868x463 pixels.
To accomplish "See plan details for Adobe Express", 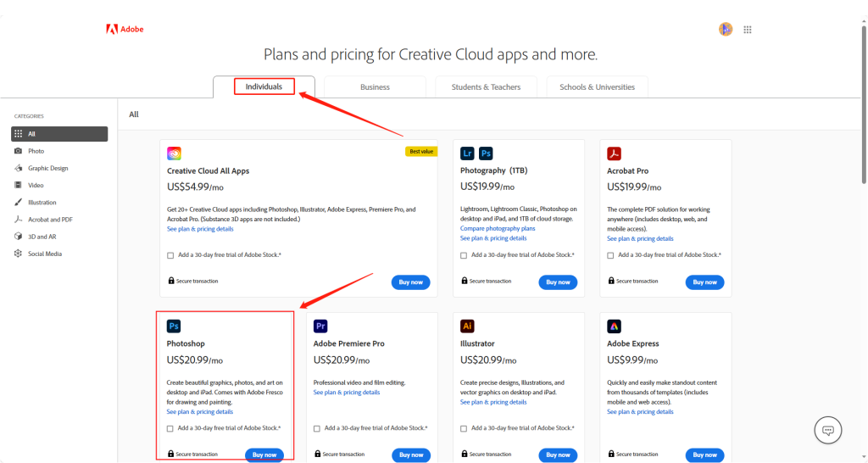I will pos(640,411).
